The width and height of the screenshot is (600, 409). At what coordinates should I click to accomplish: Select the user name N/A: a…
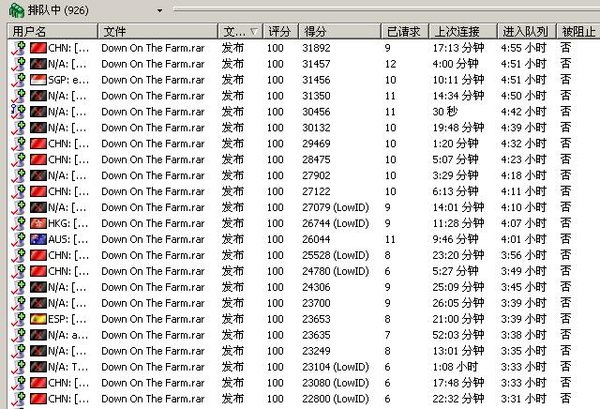[68, 335]
